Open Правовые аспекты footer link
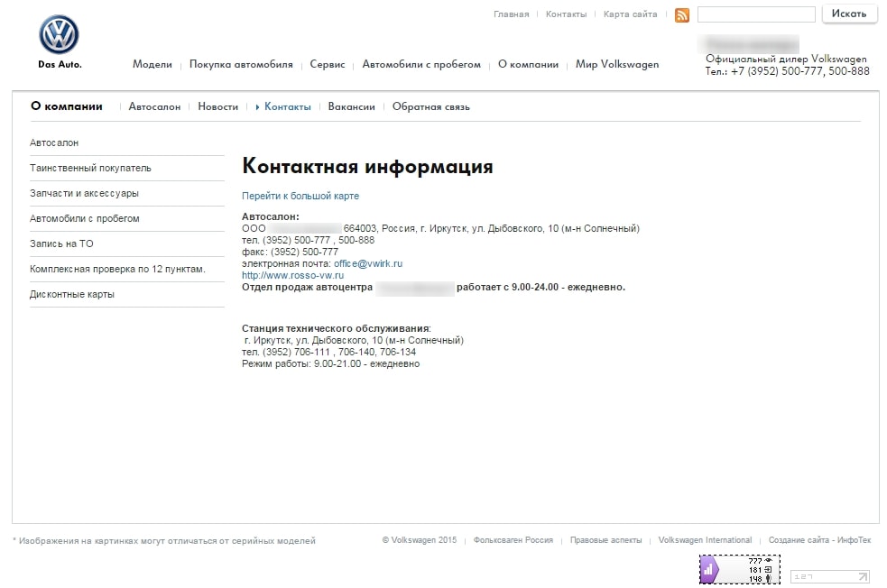887x588 pixels. tap(605, 540)
